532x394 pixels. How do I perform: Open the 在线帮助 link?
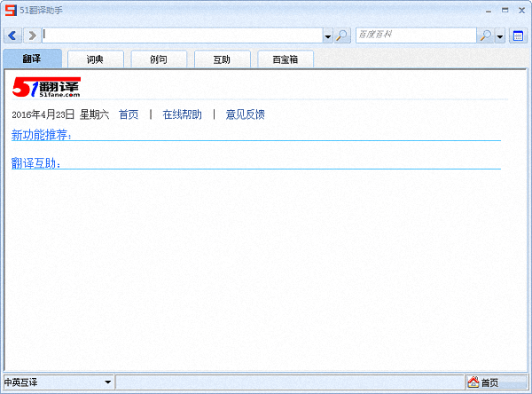pyautogui.click(x=182, y=114)
